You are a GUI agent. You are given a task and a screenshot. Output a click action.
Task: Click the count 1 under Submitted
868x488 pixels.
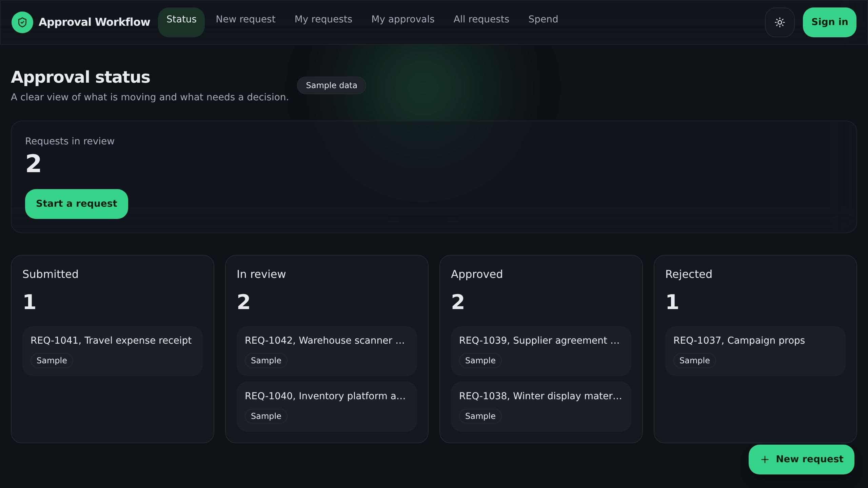click(29, 302)
